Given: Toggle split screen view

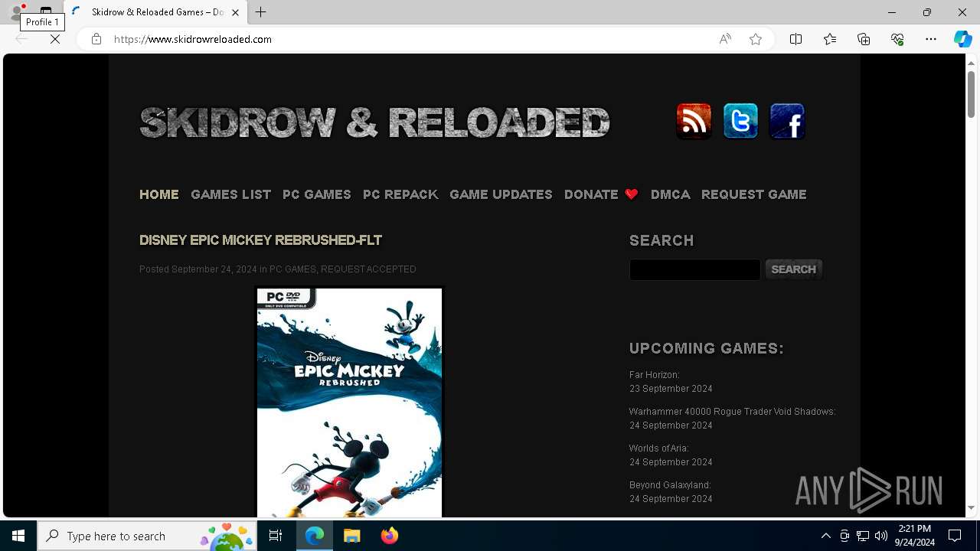Looking at the screenshot, I should click(x=795, y=39).
